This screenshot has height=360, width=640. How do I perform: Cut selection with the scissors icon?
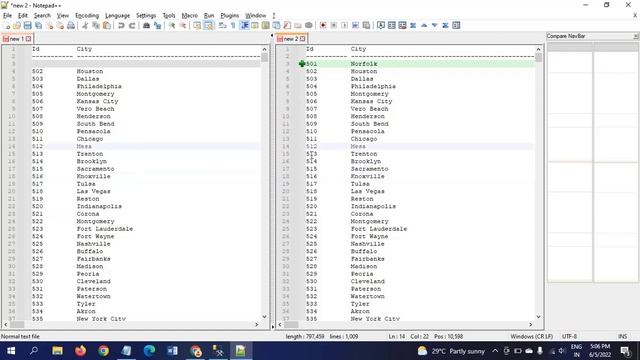click(85, 25)
